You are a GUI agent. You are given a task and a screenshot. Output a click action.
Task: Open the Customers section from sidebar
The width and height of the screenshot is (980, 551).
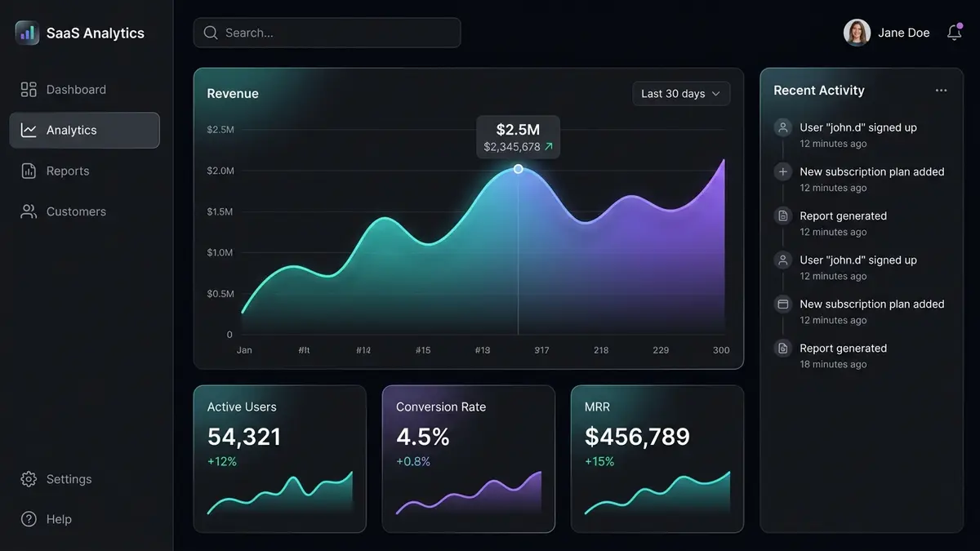pos(76,211)
